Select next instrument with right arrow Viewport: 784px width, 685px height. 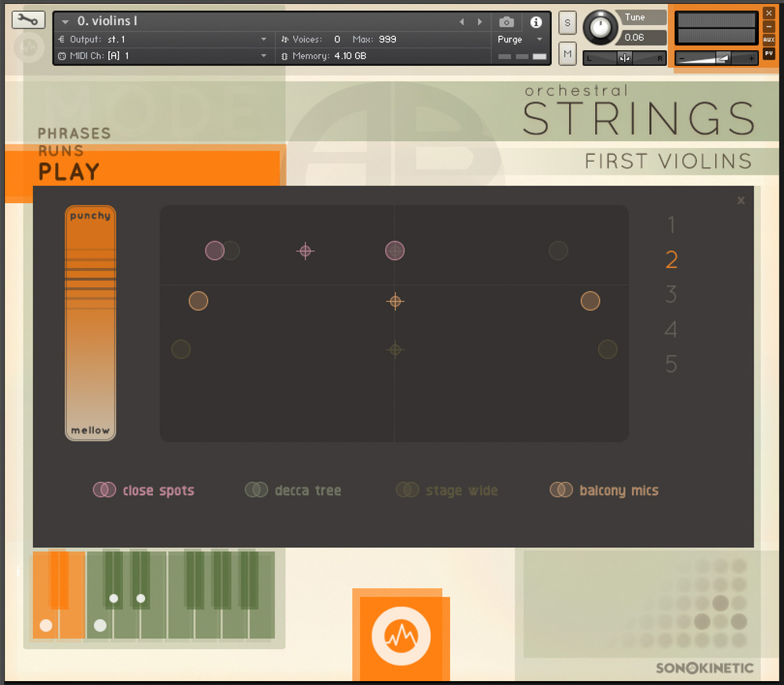pos(480,22)
